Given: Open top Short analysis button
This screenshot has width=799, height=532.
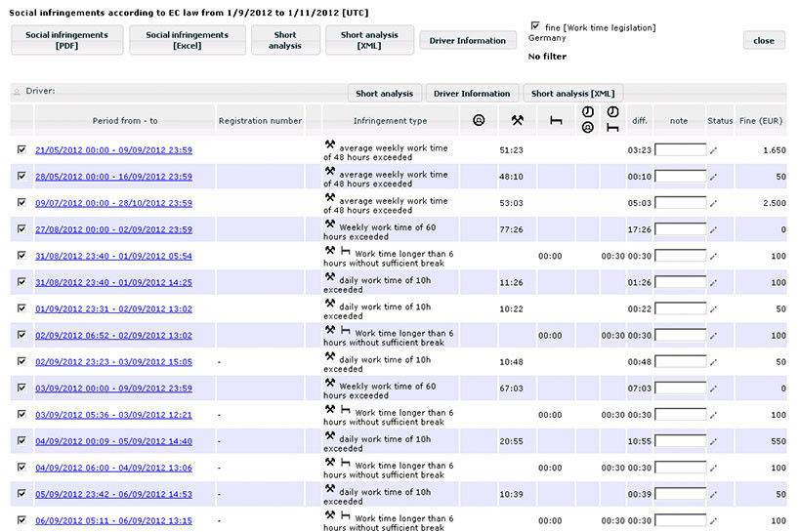Looking at the screenshot, I should coord(285,40).
